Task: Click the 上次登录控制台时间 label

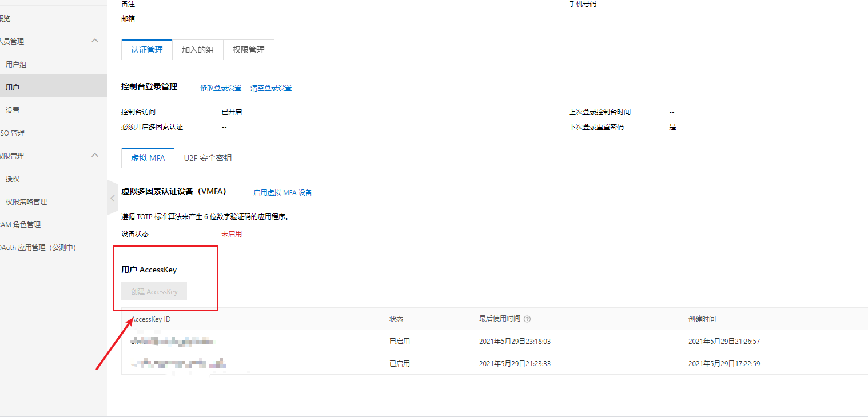Action: [x=600, y=112]
